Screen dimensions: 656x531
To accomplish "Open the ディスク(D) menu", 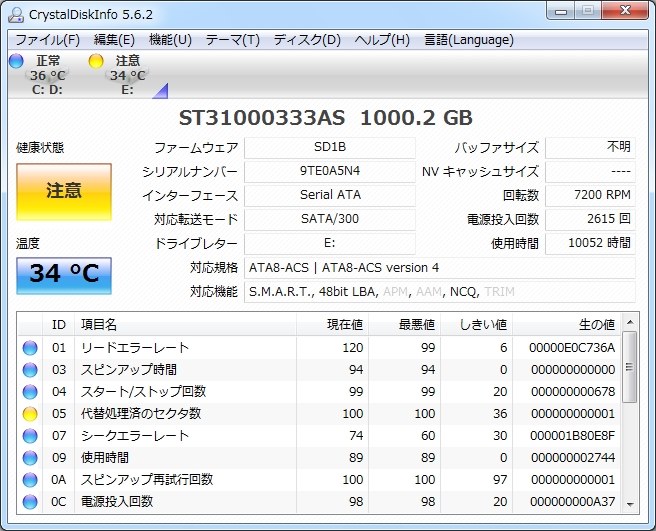I will click(x=307, y=40).
